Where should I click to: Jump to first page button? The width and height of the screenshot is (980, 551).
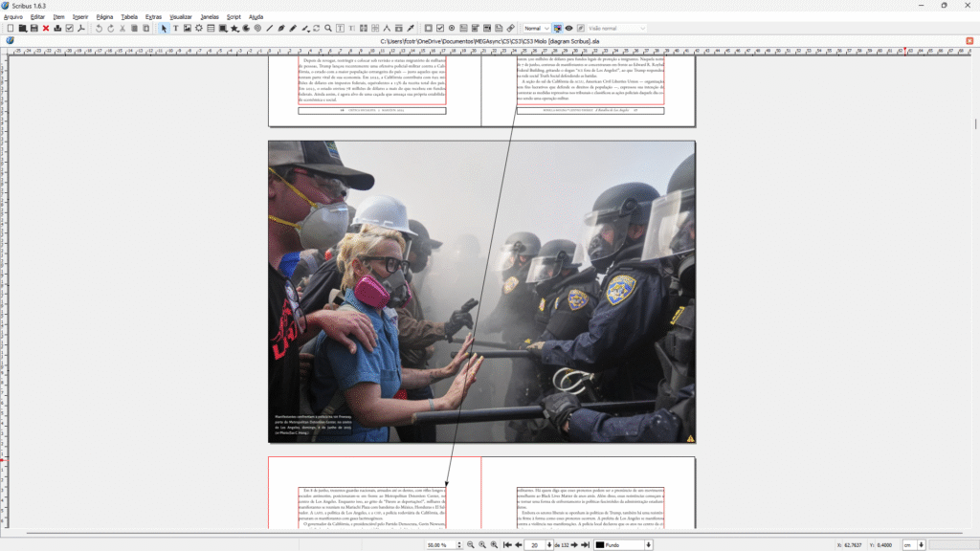(x=507, y=544)
